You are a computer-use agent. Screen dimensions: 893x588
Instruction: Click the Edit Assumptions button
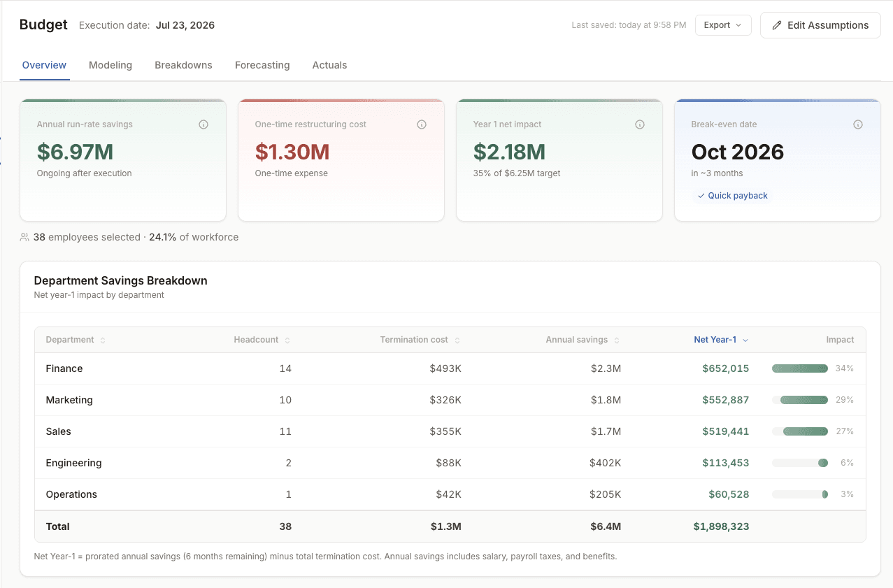[820, 25]
